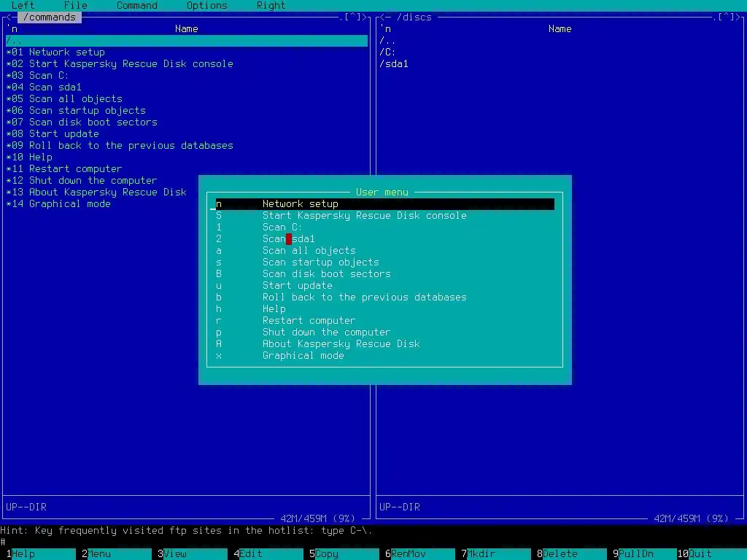Click the 10Quit function key button
747x560 pixels.
pos(712,554)
